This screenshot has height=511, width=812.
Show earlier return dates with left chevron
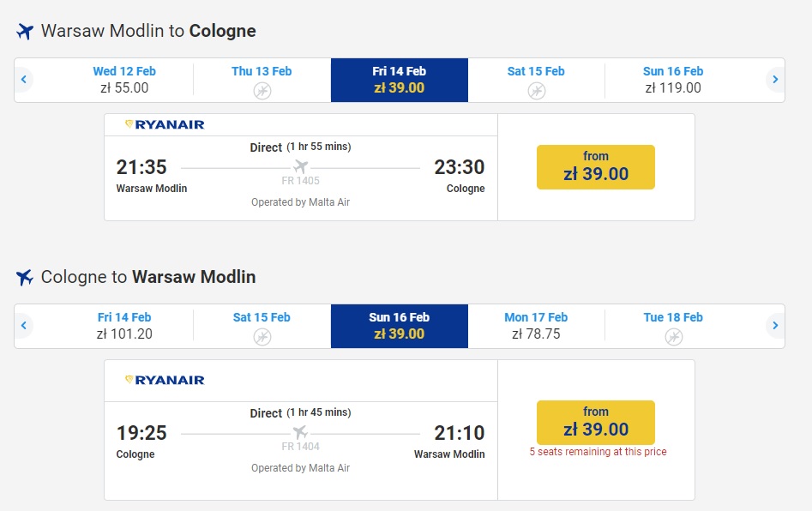coord(23,325)
